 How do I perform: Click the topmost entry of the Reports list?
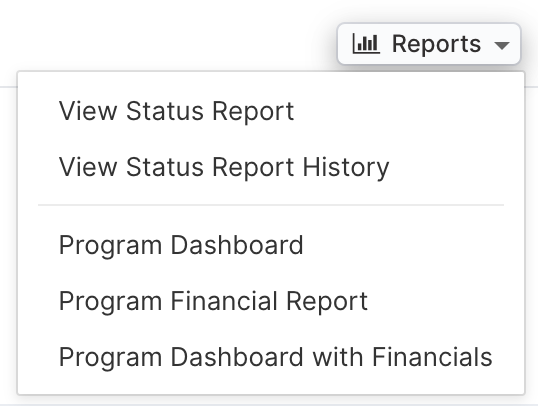point(271,111)
